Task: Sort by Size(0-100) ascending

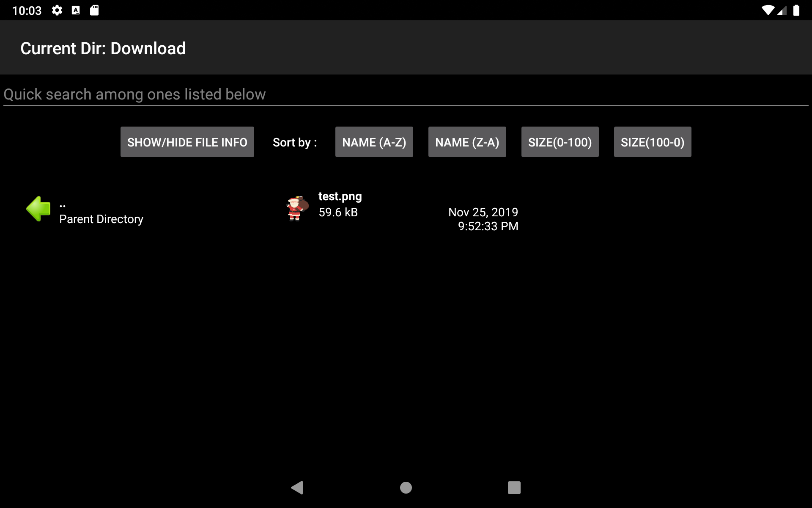Action: click(560, 142)
